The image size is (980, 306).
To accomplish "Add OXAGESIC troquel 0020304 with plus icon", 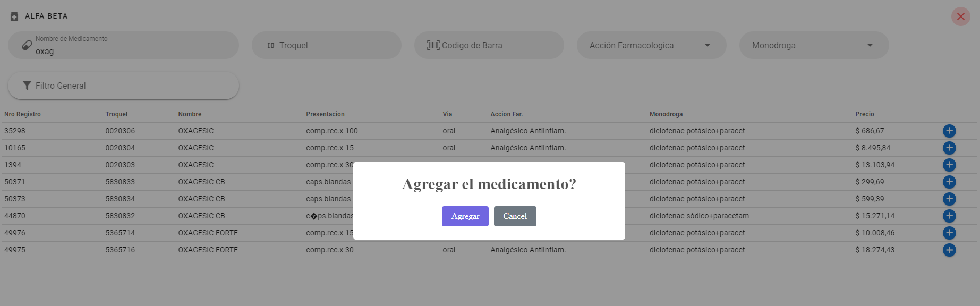I will click(x=949, y=148).
